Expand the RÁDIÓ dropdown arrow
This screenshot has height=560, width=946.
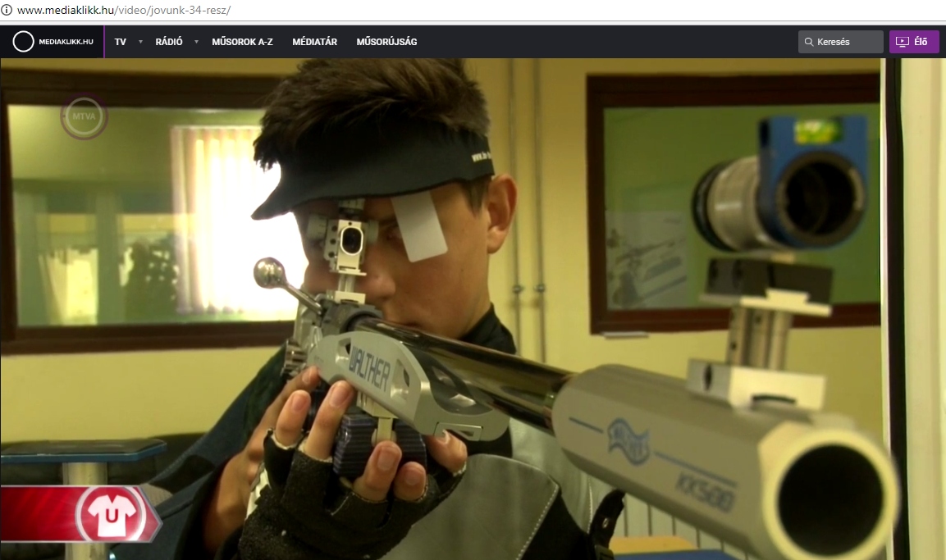point(196,42)
